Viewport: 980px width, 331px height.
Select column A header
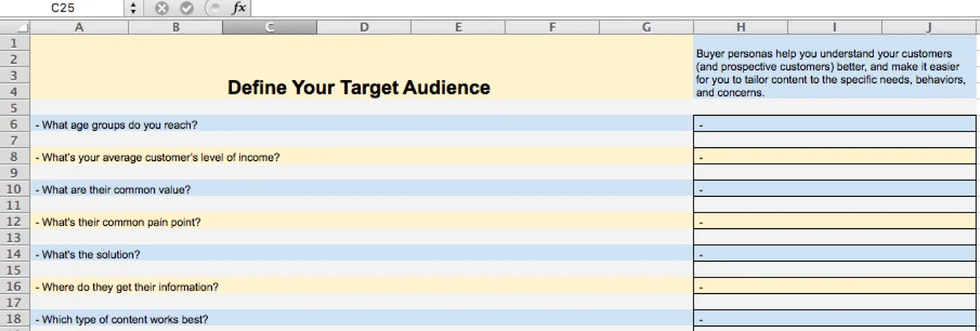pyautogui.click(x=79, y=27)
